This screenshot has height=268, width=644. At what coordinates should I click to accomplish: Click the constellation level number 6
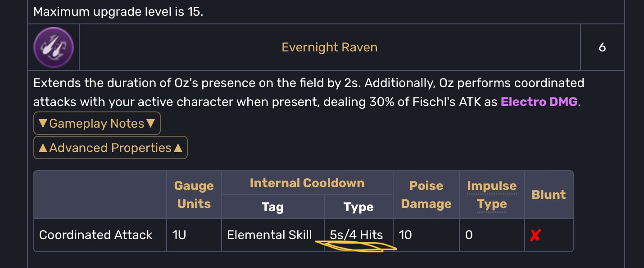click(x=602, y=47)
